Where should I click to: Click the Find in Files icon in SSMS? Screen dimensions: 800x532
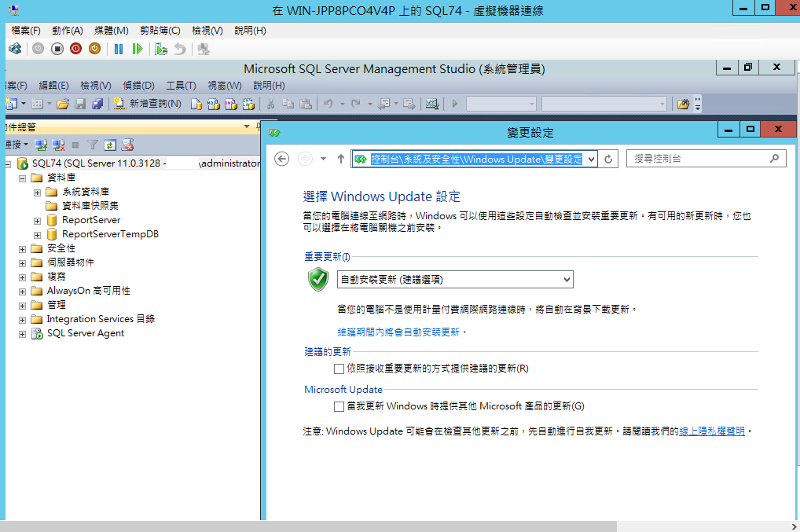pyautogui.click(x=683, y=104)
